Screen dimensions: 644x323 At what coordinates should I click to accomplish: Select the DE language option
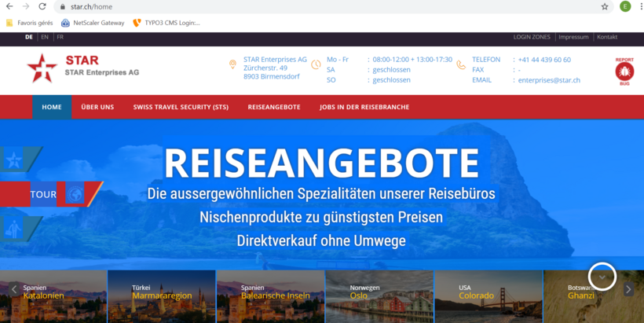pyautogui.click(x=29, y=37)
